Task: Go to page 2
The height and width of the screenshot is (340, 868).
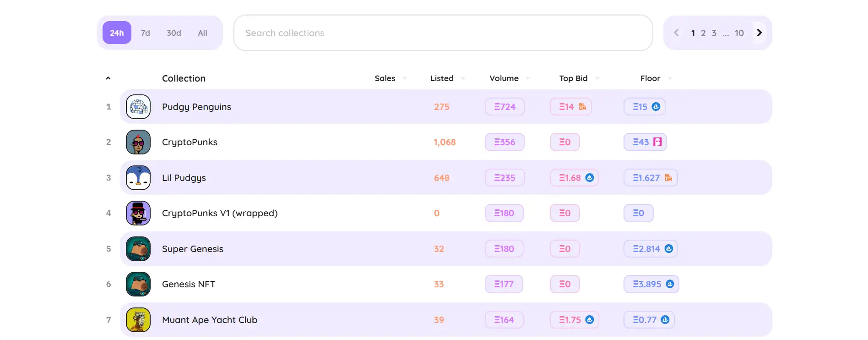Action: click(703, 33)
